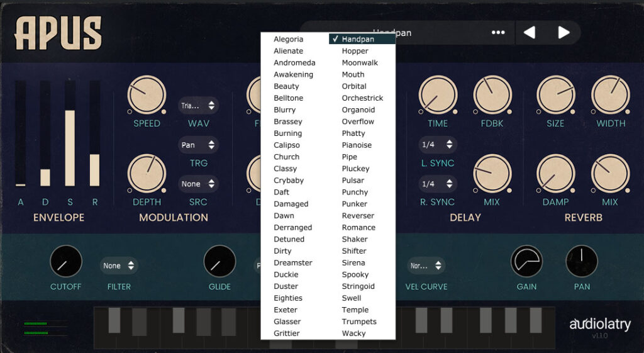Choose the Moonwalk preset
Viewport: 644px width, 353px height.
pos(360,62)
